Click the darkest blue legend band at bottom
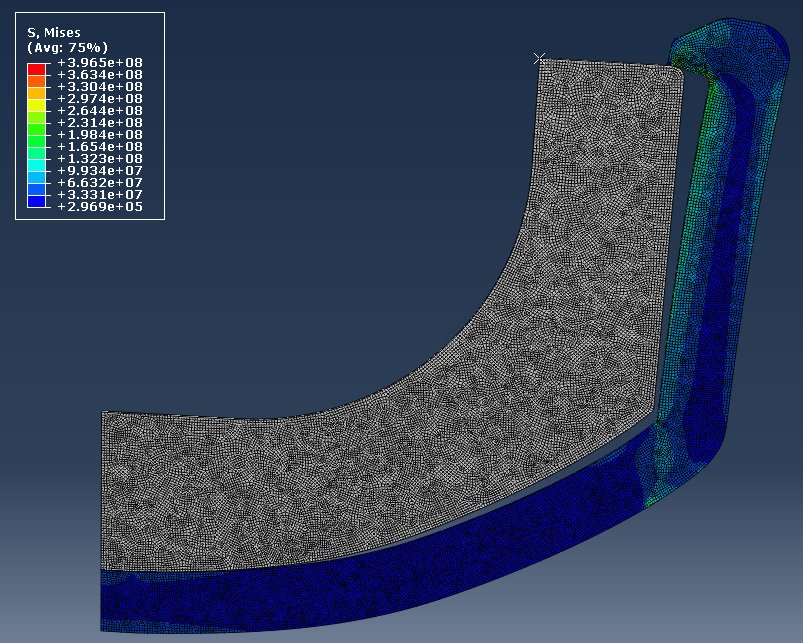This screenshot has height=643, width=803. 36,201
